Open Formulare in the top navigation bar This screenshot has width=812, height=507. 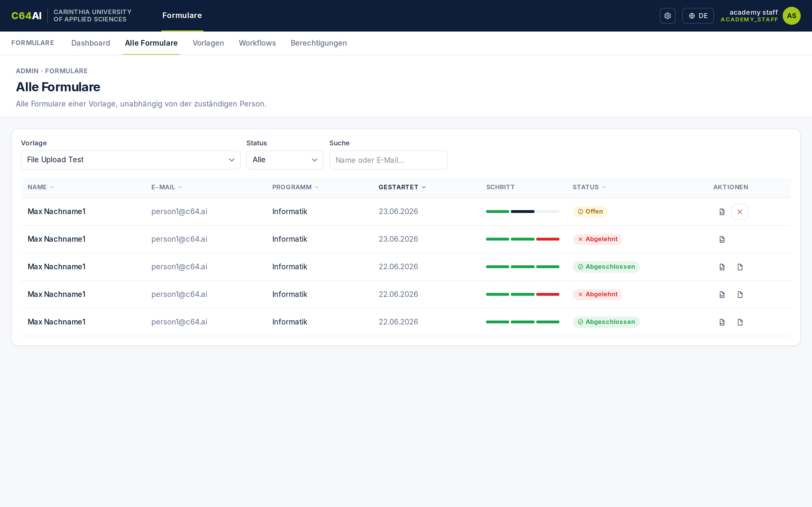pos(182,15)
